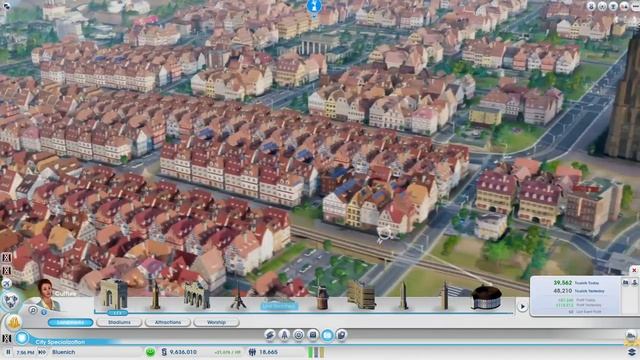Open the highlighted culture specialization icon
This screenshot has width=640, height=360.
(x=327, y=335)
